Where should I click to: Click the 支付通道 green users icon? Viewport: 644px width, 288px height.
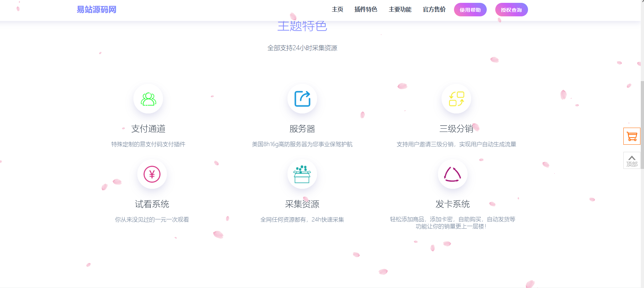click(x=148, y=99)
